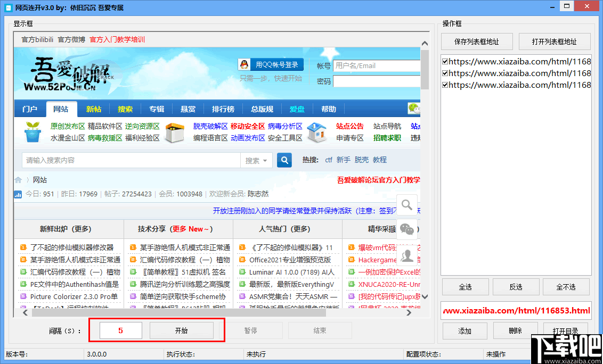Click the 密码 password field
This screenshot has width=603, height=364.
click(x=377, y=81)
